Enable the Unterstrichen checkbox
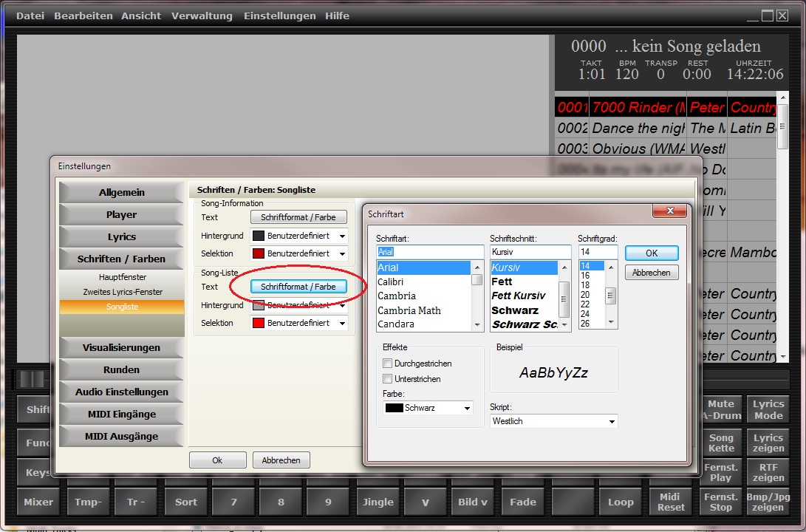This screenshot has width=806, height=532. [x=388, y=379]
